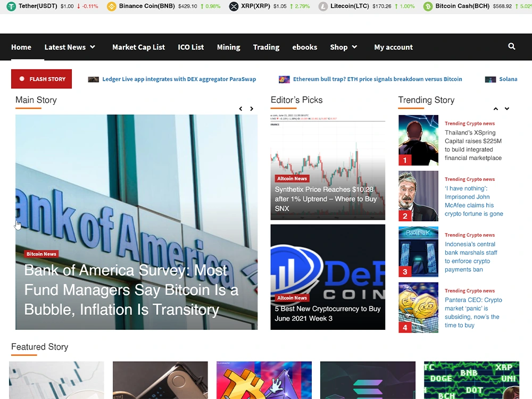
Task: Click Trending Crypto news tag above XSpring
Action: (x=470, y=123)
